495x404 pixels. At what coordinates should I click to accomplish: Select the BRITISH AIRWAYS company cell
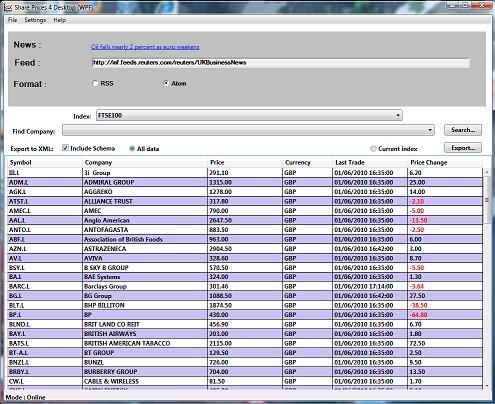tap(145, 334)
